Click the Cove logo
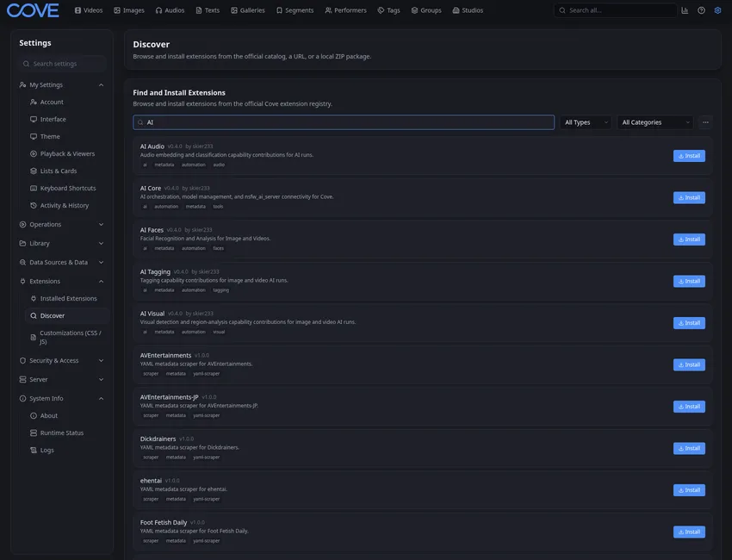This screenshot has height=560, width=732. pos(33,10)
